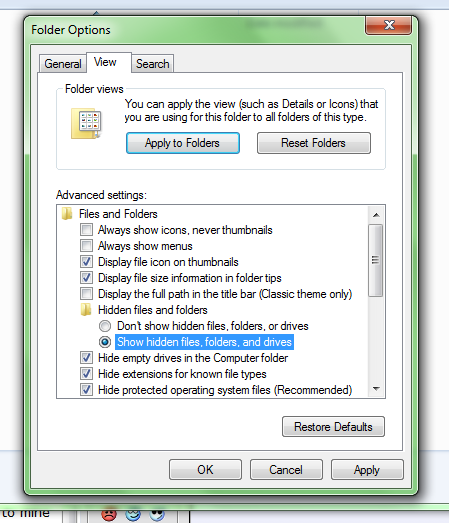Screen dimensions: 449x523
Task: Enable Display the full path in title bar
Action: pyautogui.click(x=86, y=294)
